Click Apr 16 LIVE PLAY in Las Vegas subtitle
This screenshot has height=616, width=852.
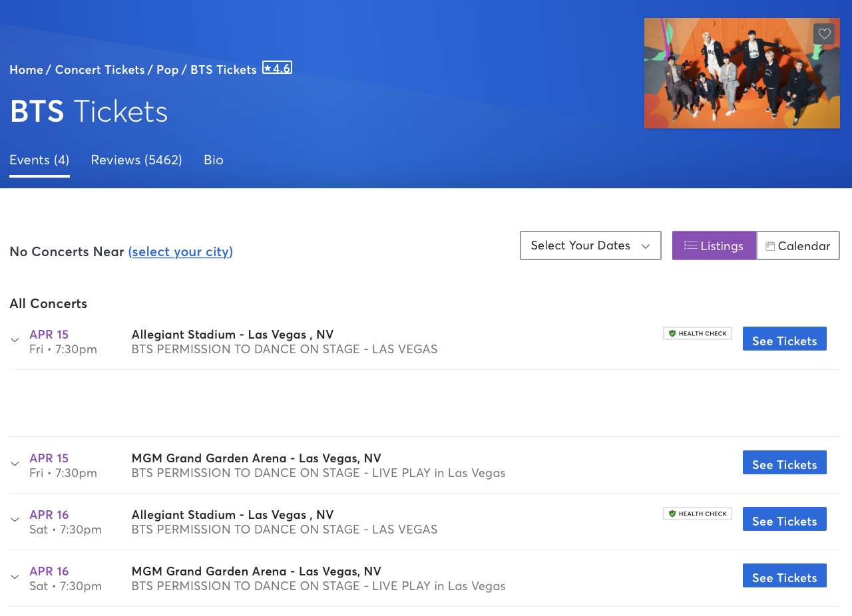318,586
